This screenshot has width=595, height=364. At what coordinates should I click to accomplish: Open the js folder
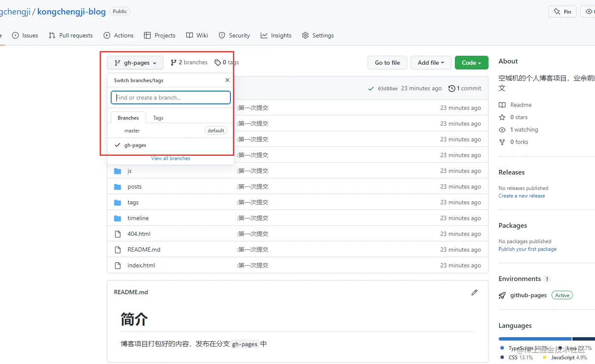point(129,171)
